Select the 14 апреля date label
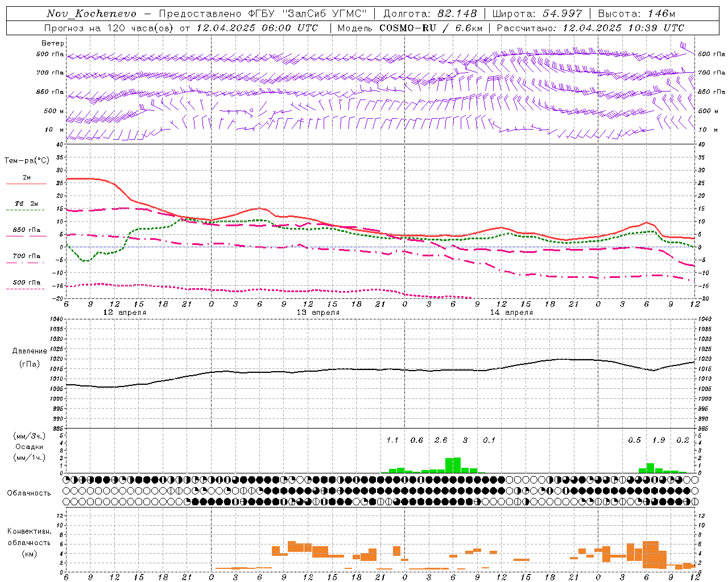The image size is (728, 582). pos(511,313)
